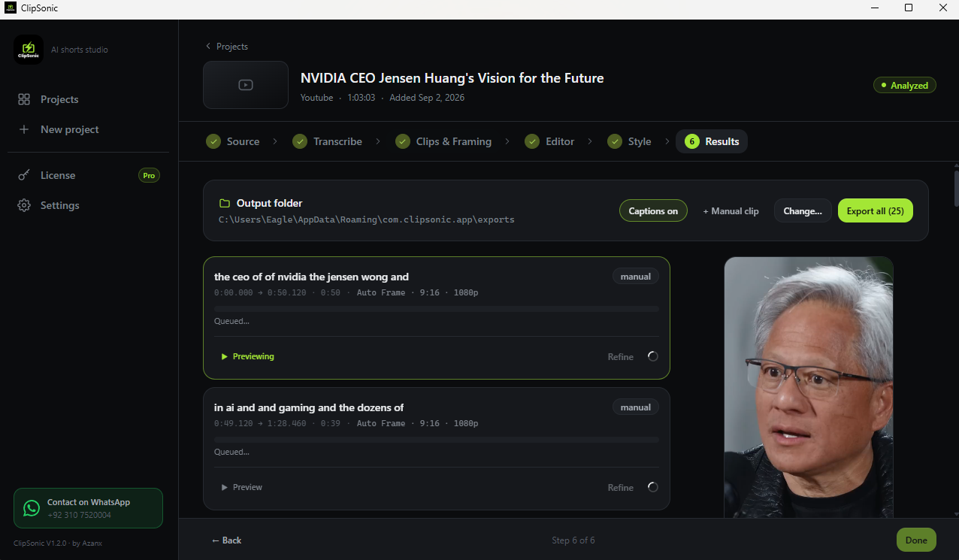Screen dimensions: 959x560
Task: Click the output folder path text
Action: [x=367, y=220]
